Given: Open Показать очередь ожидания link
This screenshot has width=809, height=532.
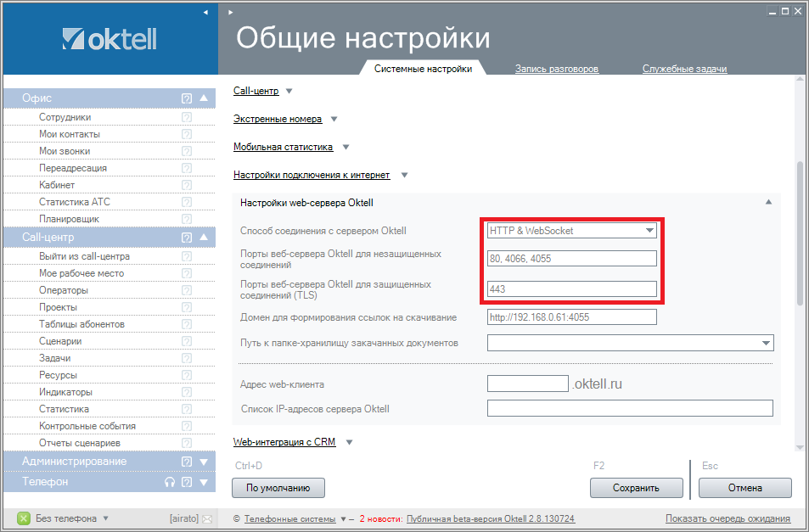Looking at the screenshot, I should (x=728, y=518).
